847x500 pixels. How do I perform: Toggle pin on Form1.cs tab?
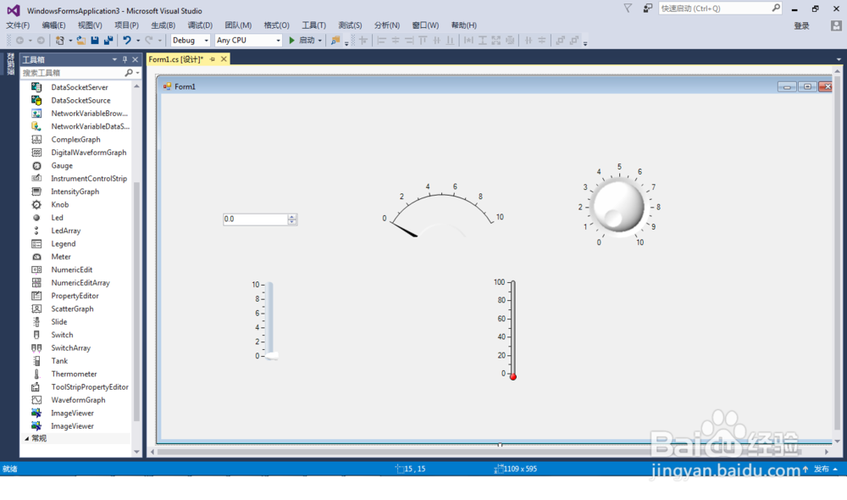[x=212, y=59]
